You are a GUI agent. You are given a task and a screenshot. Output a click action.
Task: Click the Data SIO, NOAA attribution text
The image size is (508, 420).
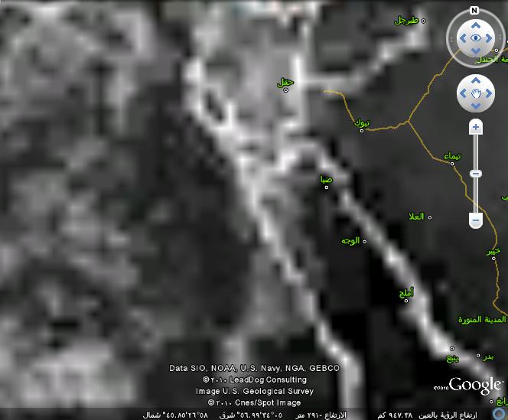point(254,368)
